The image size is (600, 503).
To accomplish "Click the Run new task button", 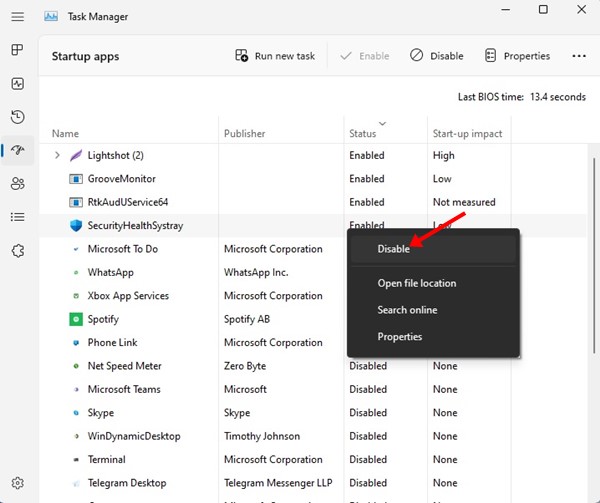I will click(275, 56).
